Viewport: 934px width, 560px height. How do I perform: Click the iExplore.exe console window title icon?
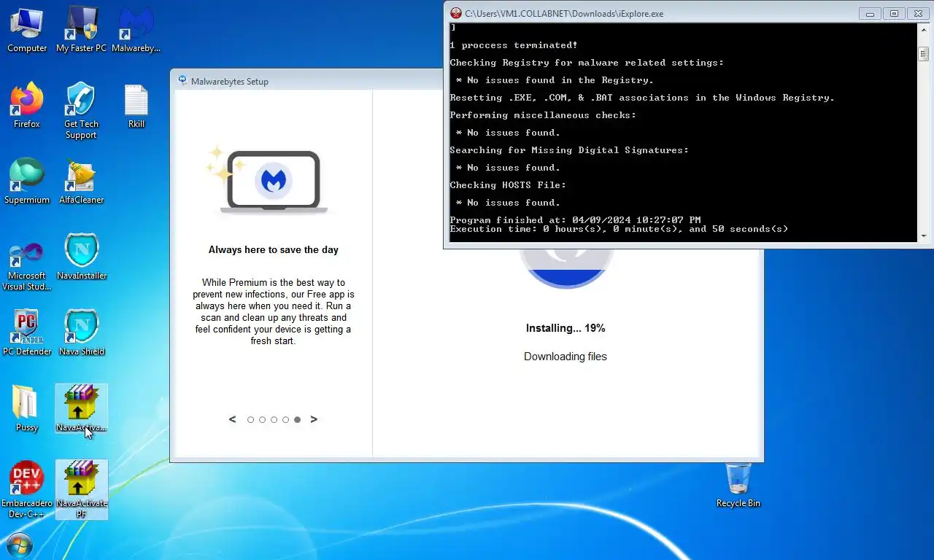[456, 13]
